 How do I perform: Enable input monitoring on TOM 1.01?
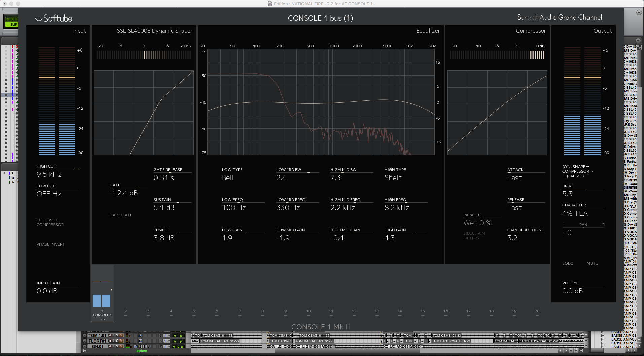point(114,335)
